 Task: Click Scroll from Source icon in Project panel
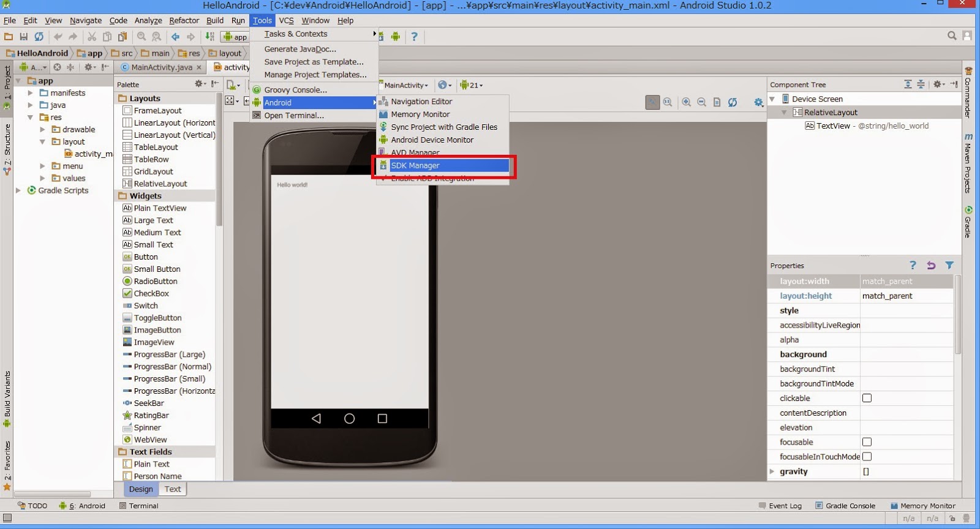tap(57, 67)
